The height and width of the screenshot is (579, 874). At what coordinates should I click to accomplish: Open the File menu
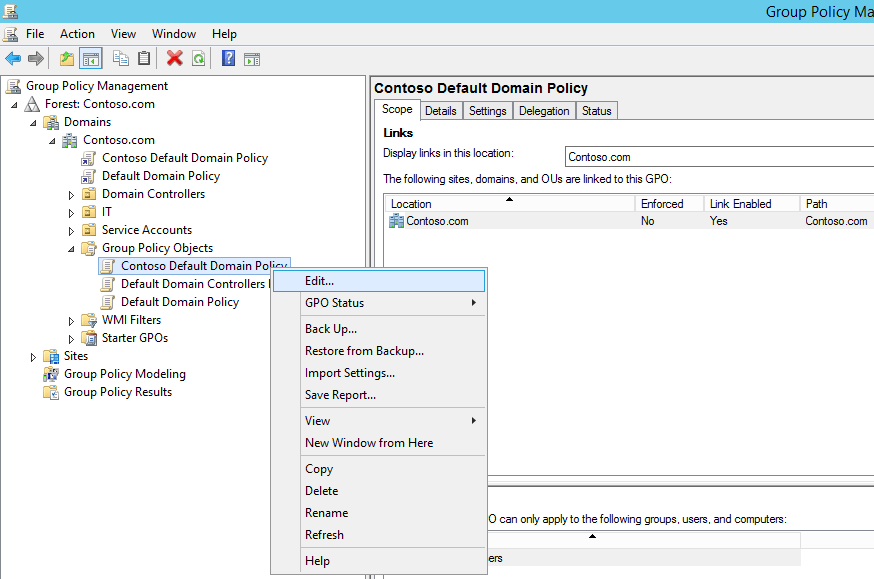click(35, 34)
